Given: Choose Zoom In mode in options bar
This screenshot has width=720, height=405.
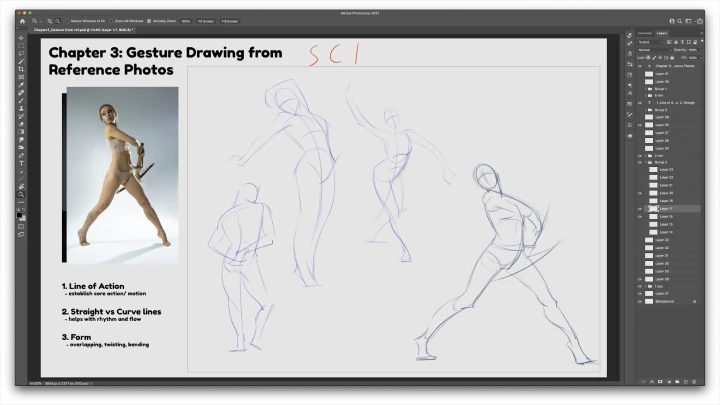Looking at the screenshot, I should 50,21.
